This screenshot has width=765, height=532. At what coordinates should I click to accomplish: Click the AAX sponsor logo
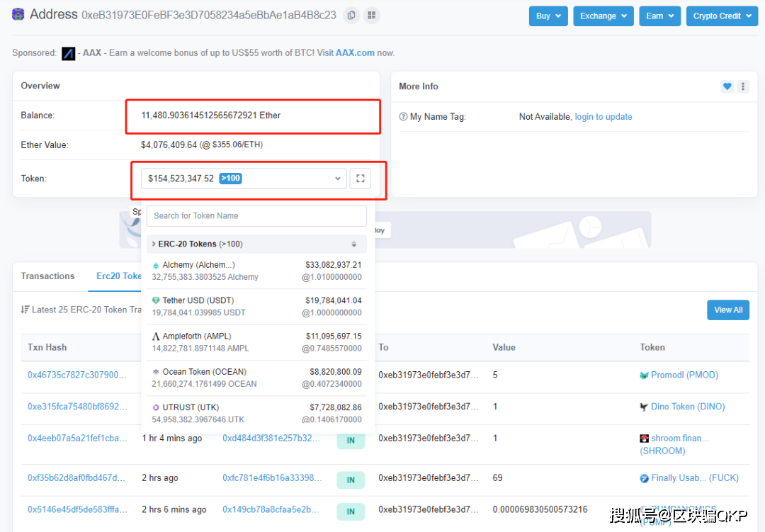(68, 53)
